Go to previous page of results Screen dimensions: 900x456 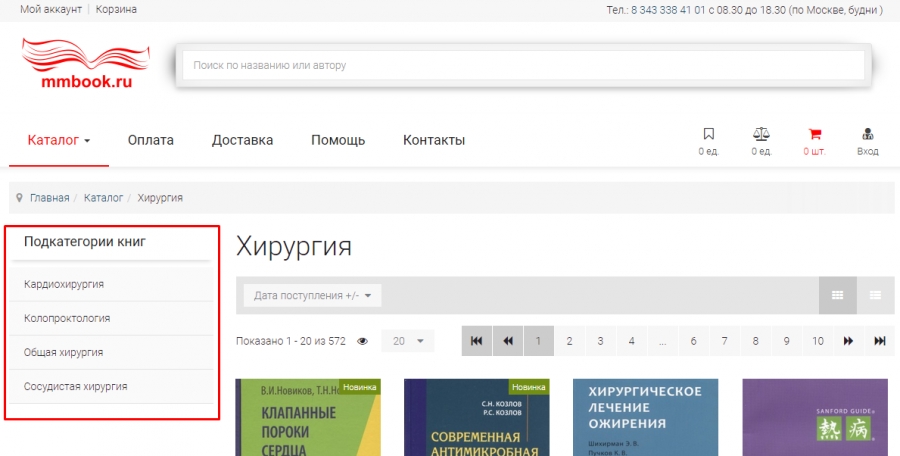508,341
